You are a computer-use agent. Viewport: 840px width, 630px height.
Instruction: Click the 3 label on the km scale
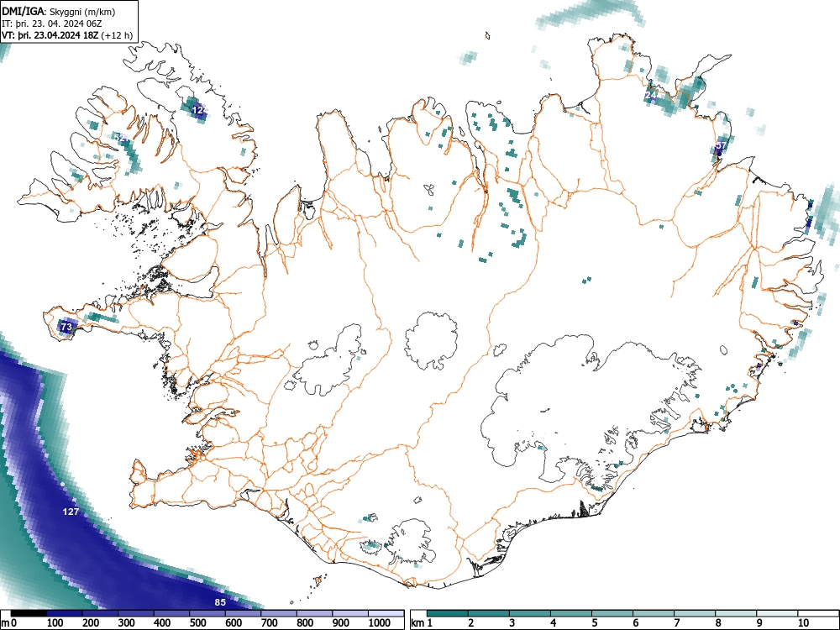coord(512,623)
